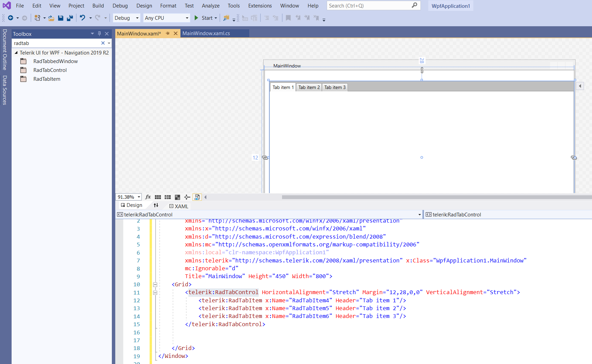
Task: Pin the Toolbox panel with auto-hide icon
Action: [99, 34]
